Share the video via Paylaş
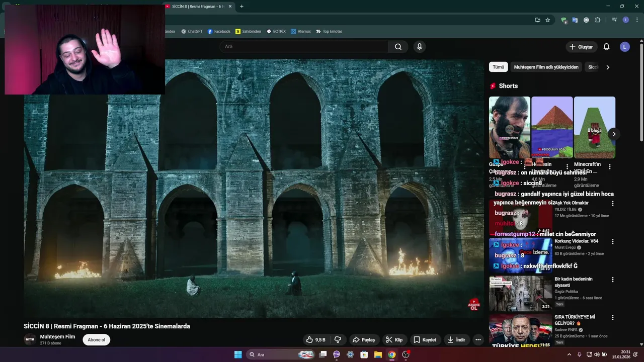 click(x=363, y=340)
